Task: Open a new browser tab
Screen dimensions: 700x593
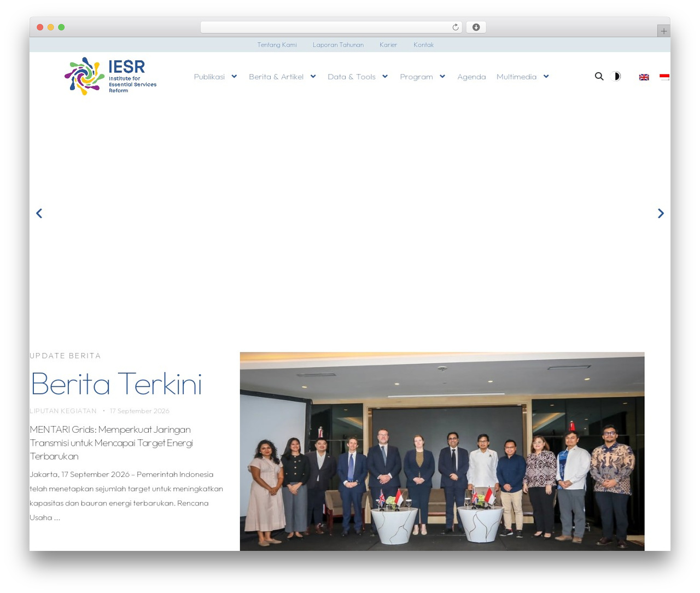Action: pyautogui.click(x=664, y=31)
